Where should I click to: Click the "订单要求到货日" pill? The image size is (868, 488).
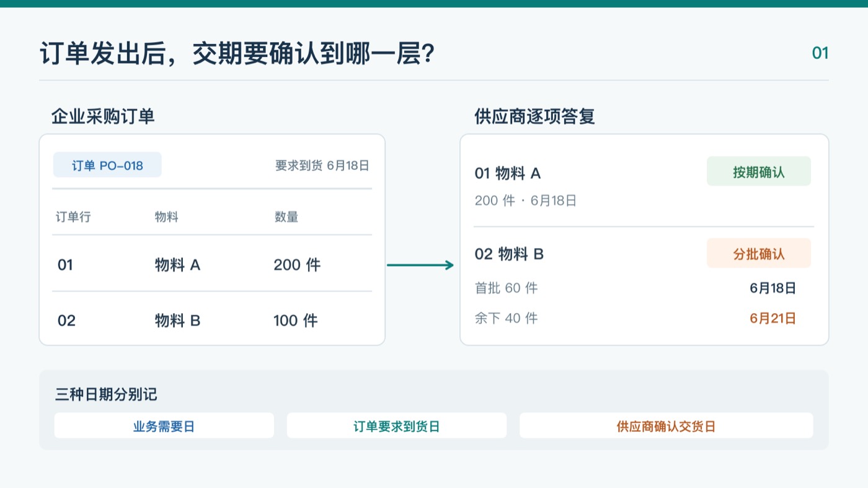[x=397, y=426]
